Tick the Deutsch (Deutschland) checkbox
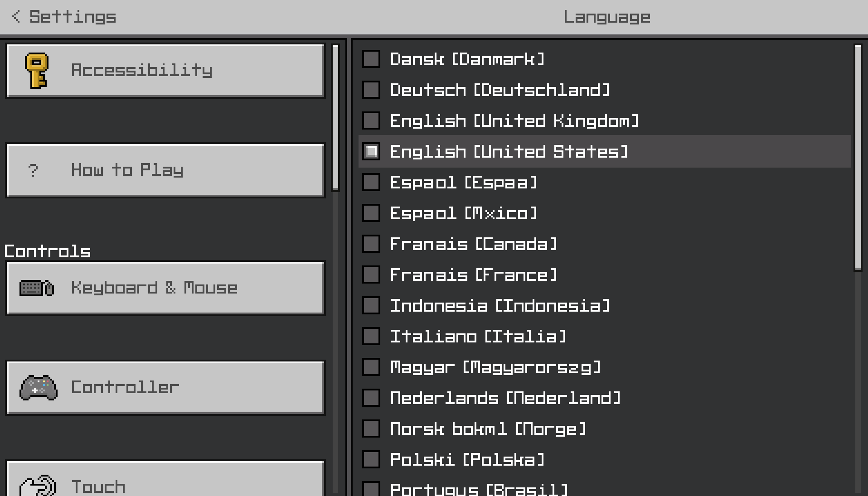868x496 pixels. (x=371, y=90)
